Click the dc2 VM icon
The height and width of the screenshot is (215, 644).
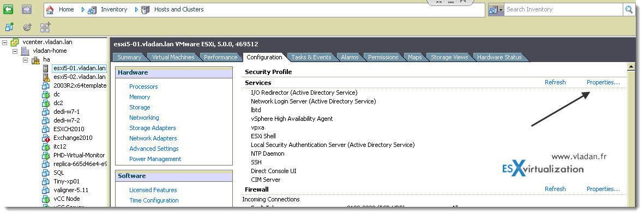tap(46, 103)
